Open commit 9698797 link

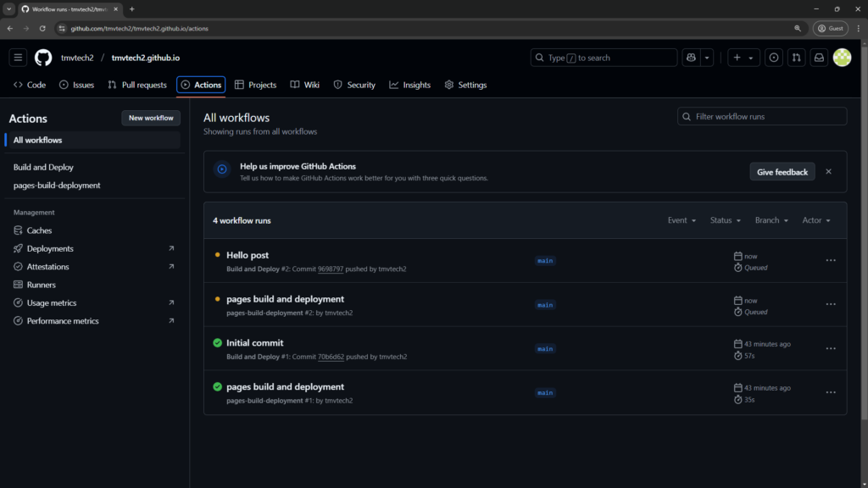331,269
